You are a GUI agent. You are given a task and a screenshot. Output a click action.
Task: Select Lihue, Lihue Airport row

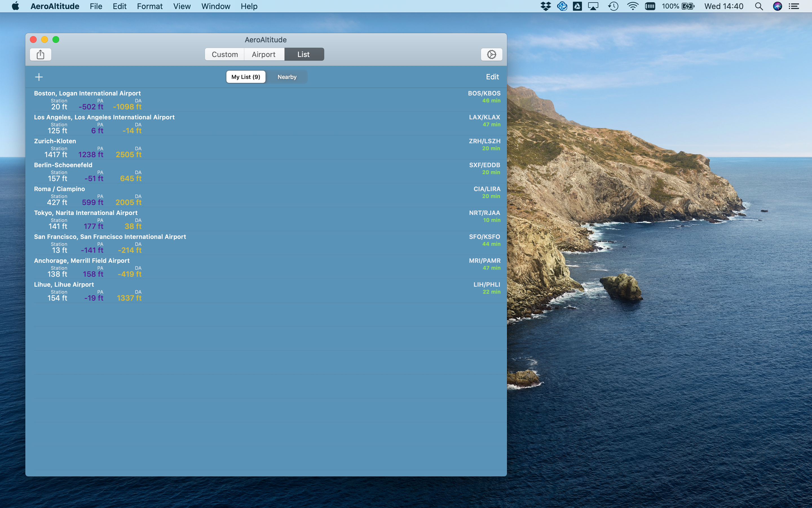pyautogui.click(x=266, y=291)
